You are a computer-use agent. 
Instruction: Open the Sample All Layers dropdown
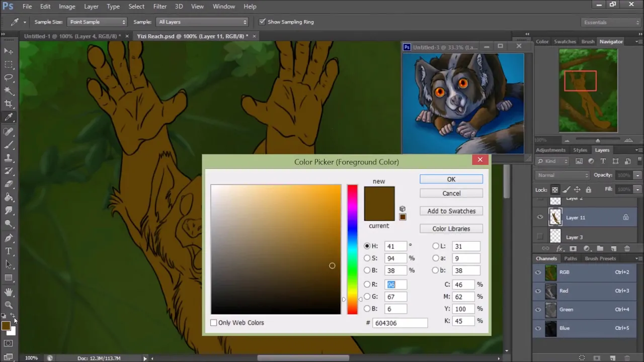(x=203, y=22)
